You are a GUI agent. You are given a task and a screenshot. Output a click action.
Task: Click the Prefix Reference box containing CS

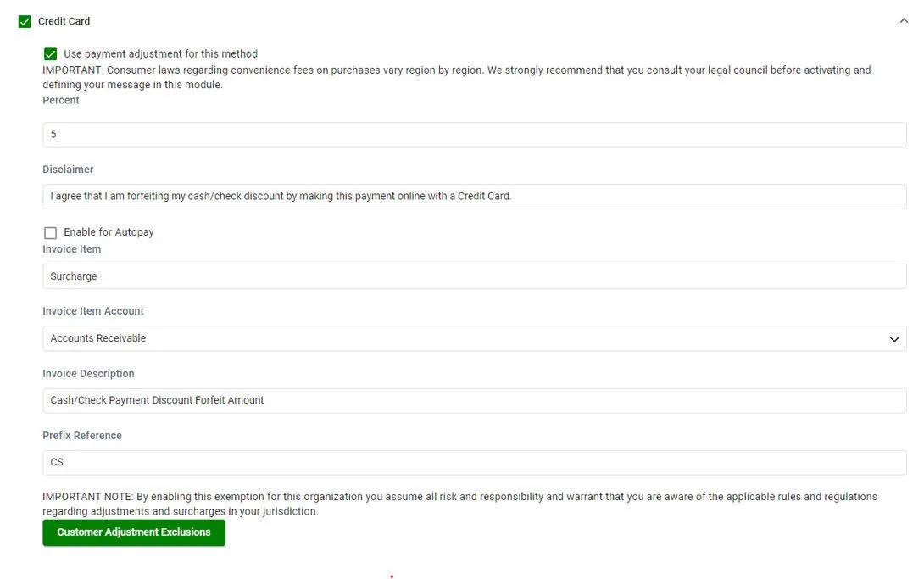click(x=474, y=462)
